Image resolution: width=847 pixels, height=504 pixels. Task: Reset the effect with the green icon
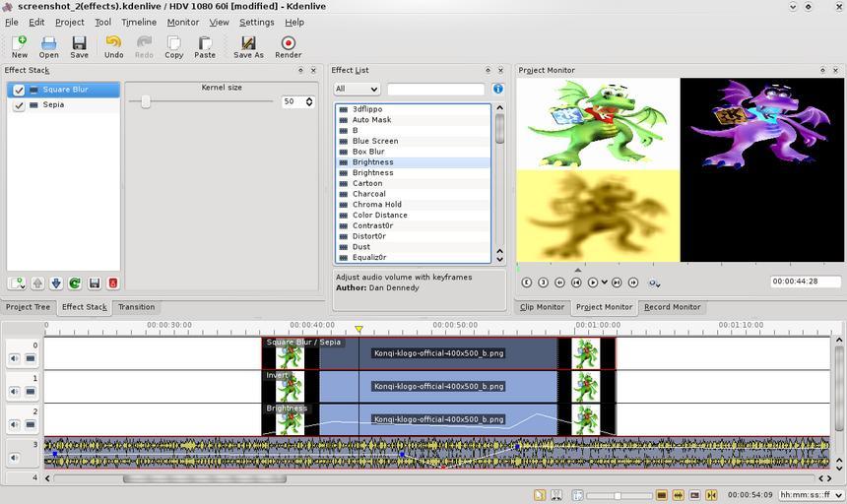pyautogui.click(x=75, y=283)
